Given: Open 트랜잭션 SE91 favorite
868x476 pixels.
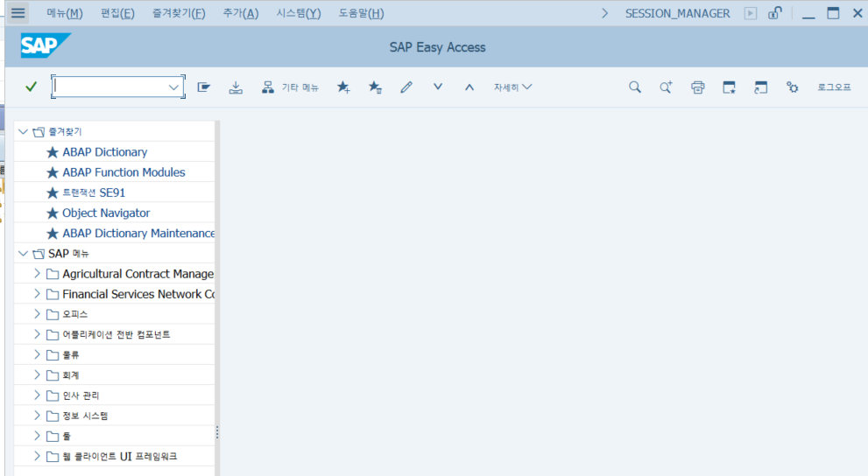Looking at the screenshot, I should [94, 192].
